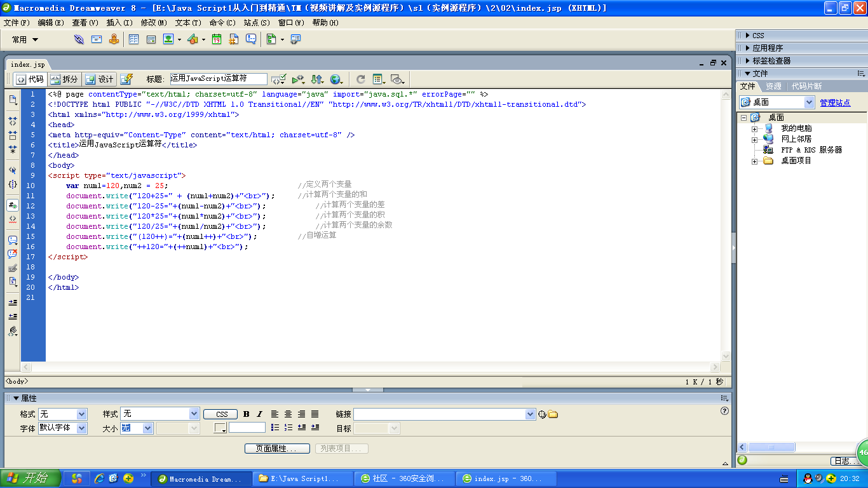Click the refresh design view icon
The width and height of the screenshot is (868, 488).
361,79
